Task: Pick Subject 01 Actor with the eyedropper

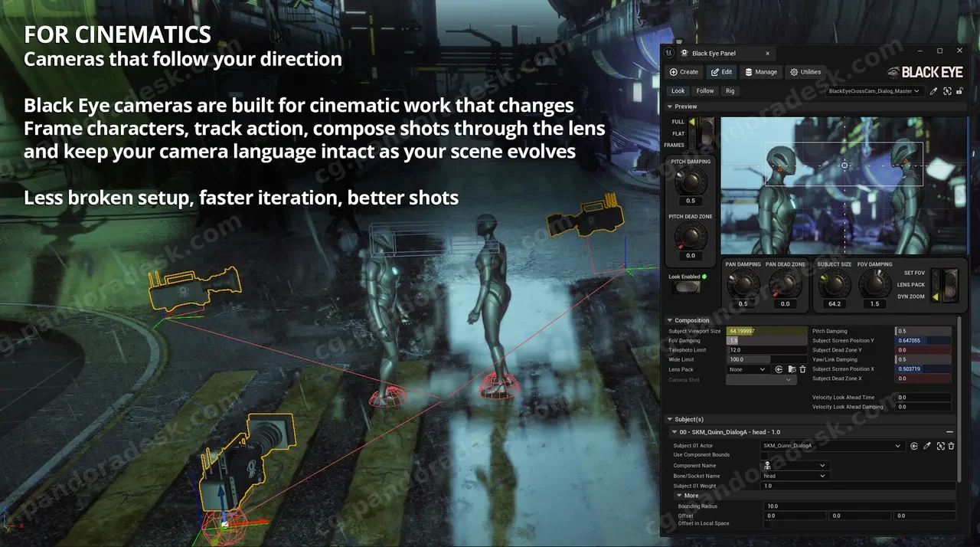Action: click(x=927, y=446)
